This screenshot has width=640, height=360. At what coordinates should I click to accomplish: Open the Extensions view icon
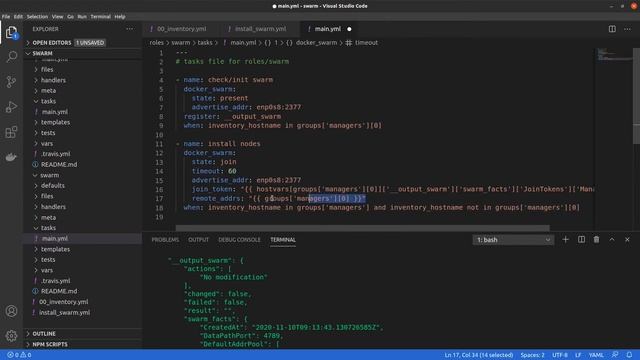tap(11, 132)
